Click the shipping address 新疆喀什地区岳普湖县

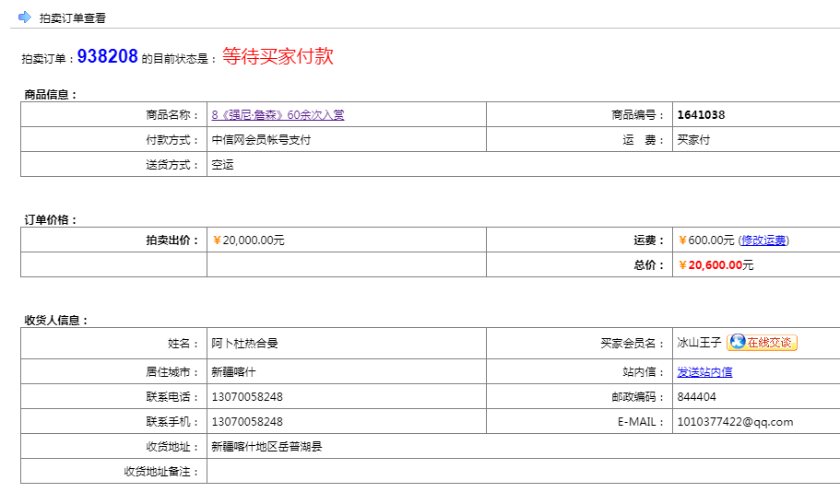[266, 447]
